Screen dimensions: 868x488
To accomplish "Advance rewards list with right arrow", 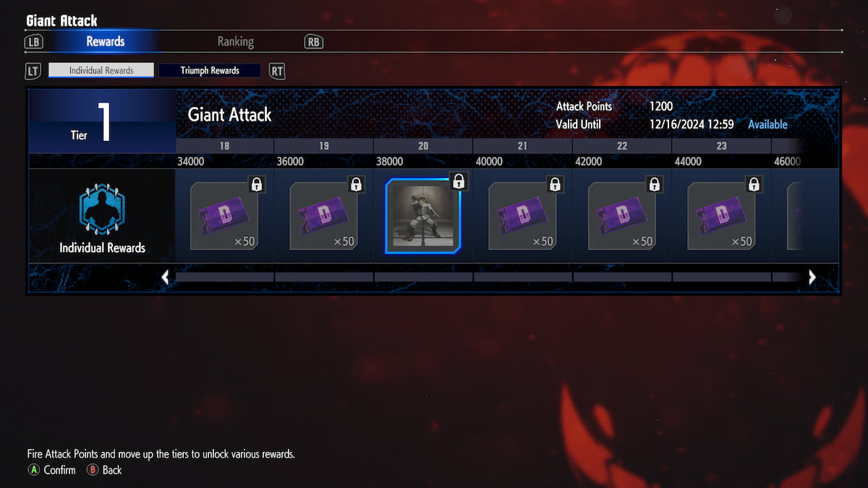I will pos(812,277).
